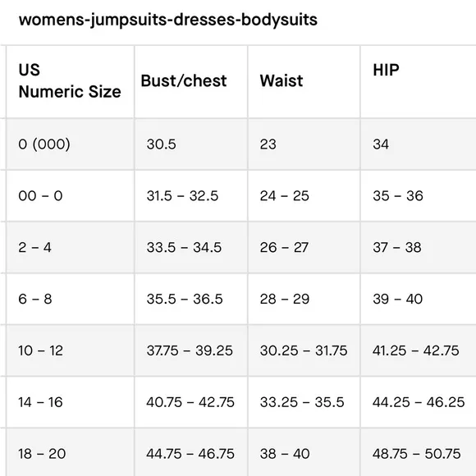476x476 pixels.
Task: Select hip range 37 – 38
Action: (397, 247)
